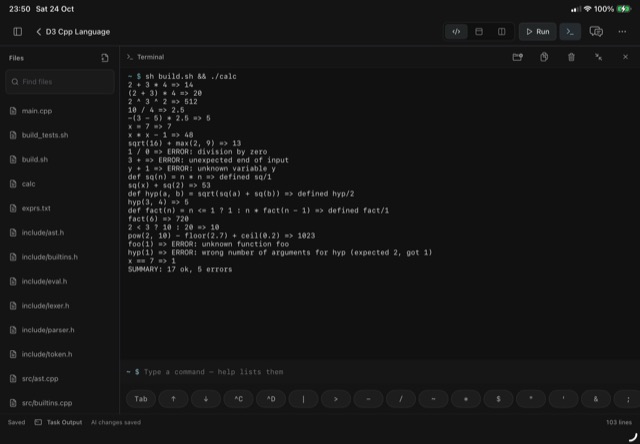Viewport: 640px width, 444px height.
Task: Open build.sh file
Action: (x=60, y=160)
